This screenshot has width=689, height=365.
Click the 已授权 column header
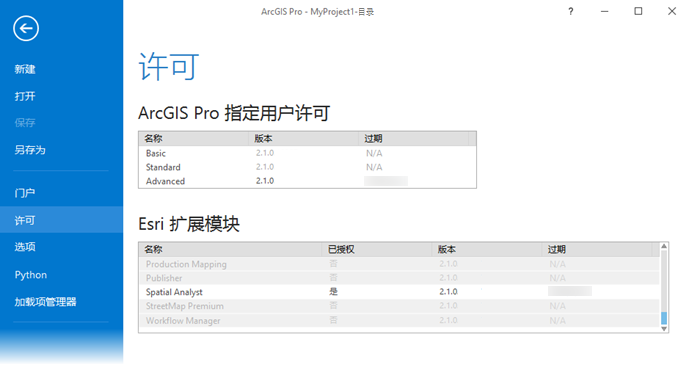click(x=341, y=249)
